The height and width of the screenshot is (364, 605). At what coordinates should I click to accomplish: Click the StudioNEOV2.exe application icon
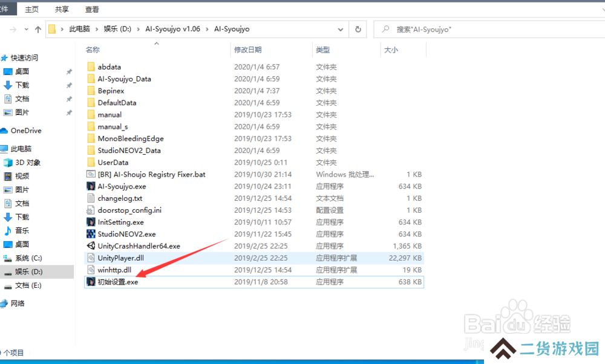pos(91,234)
